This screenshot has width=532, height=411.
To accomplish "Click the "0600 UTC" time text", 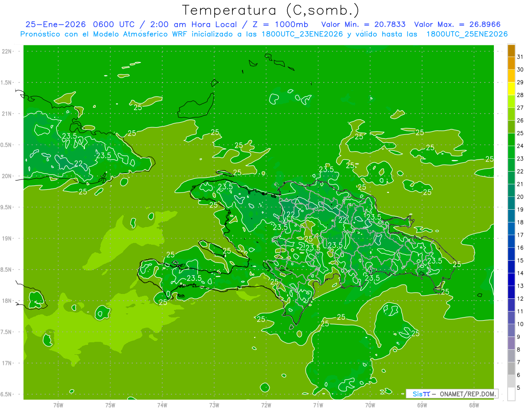I will pyautogui.click(x=115, y=25).
